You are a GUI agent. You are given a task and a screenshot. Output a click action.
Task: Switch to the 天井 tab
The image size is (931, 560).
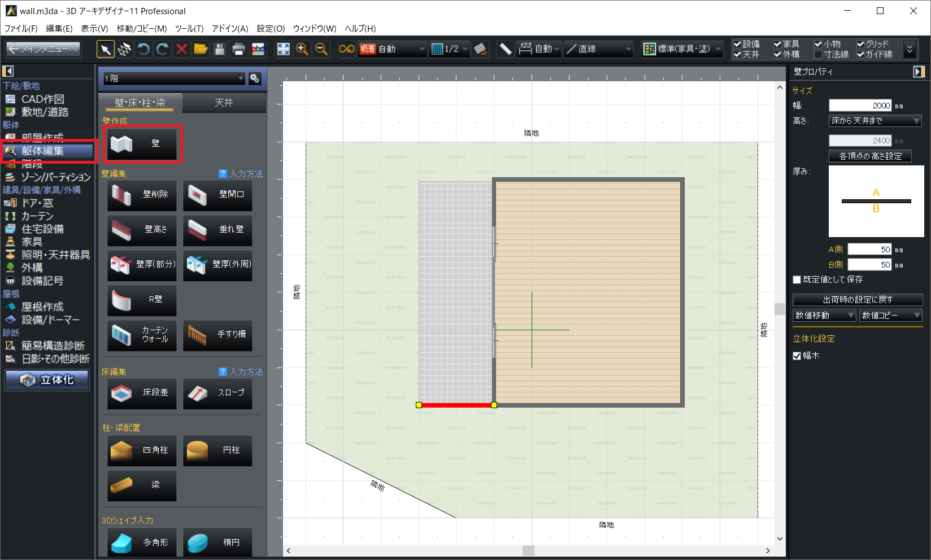pos(224,103)
